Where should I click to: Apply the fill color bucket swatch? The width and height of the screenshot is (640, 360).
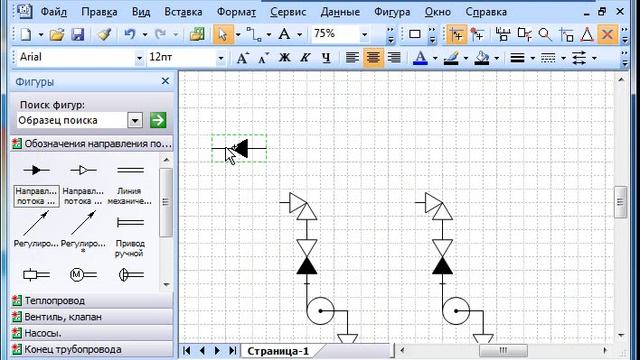pyautogui.click(x=482, y=58)
